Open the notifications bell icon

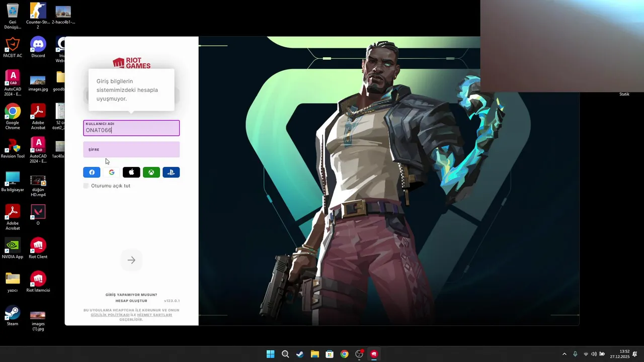[x=635, y=354]
